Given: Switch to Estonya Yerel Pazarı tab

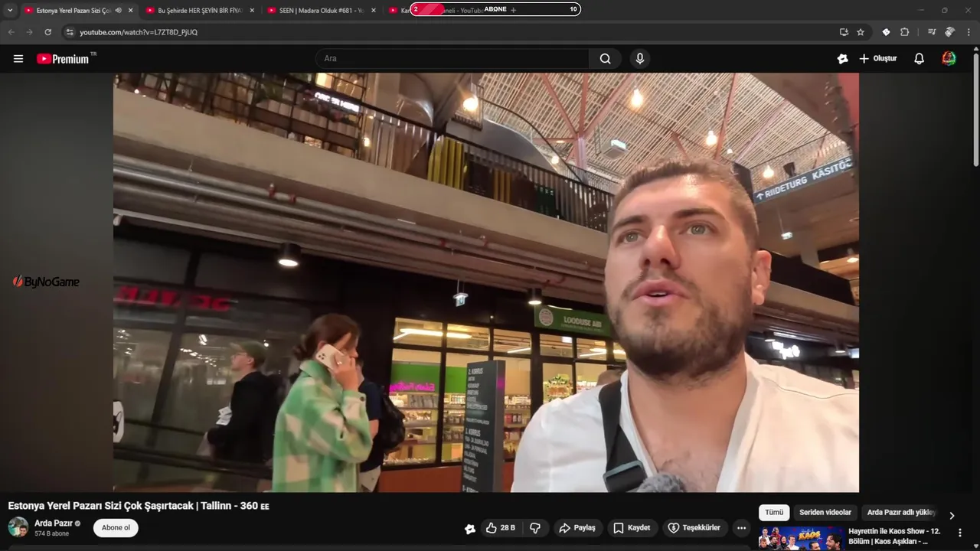Looking at the screenshot, I should 73,10.
